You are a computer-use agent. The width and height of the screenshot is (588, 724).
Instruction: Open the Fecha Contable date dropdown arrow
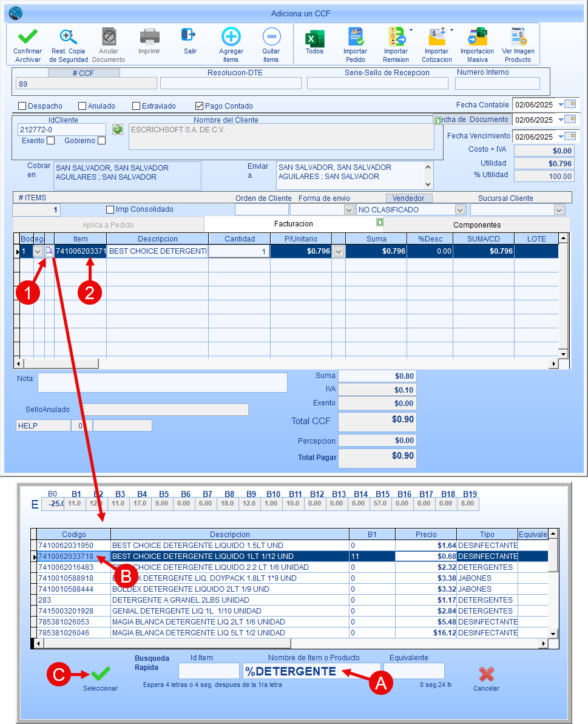pos(561,105)
